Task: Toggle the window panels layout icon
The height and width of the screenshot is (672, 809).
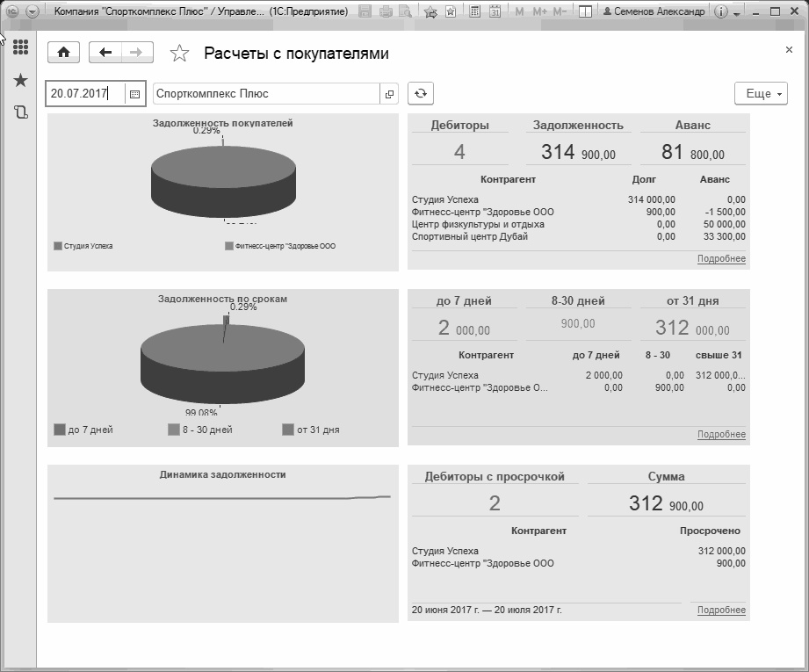Action: click(585, 11)
